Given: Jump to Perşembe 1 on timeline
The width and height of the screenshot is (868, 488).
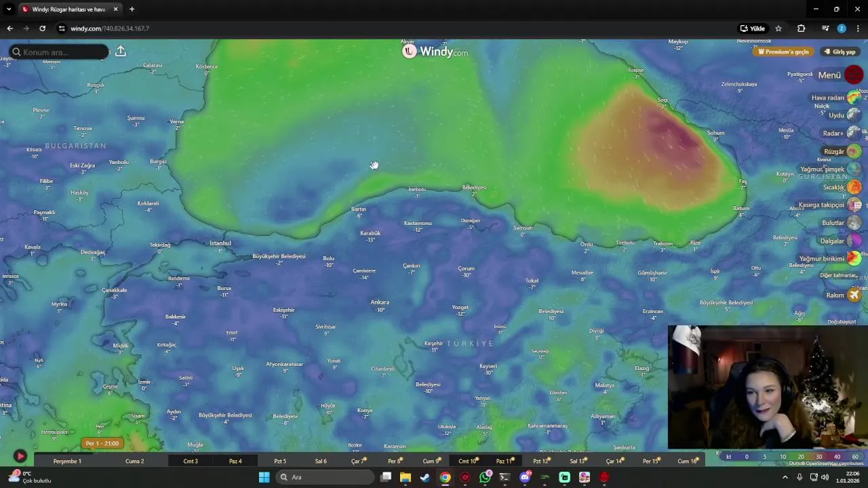Looking at the screenshot, I should point(67,461).
